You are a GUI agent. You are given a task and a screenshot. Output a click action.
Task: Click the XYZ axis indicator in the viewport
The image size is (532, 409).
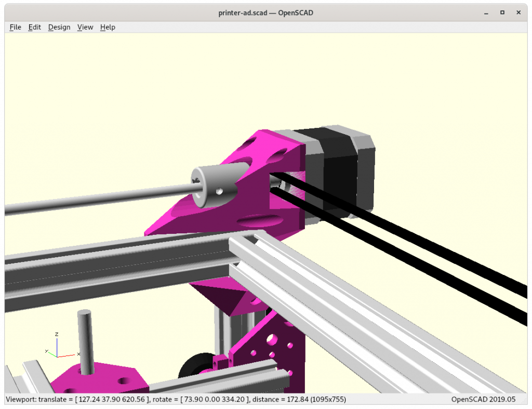pyautogui.click(x=62, y=346)
